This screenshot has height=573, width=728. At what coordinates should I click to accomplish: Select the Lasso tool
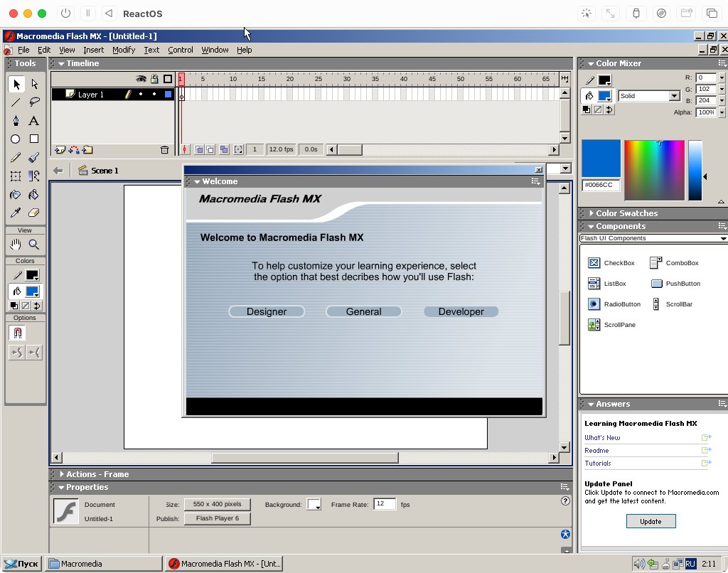coord(34,102)
